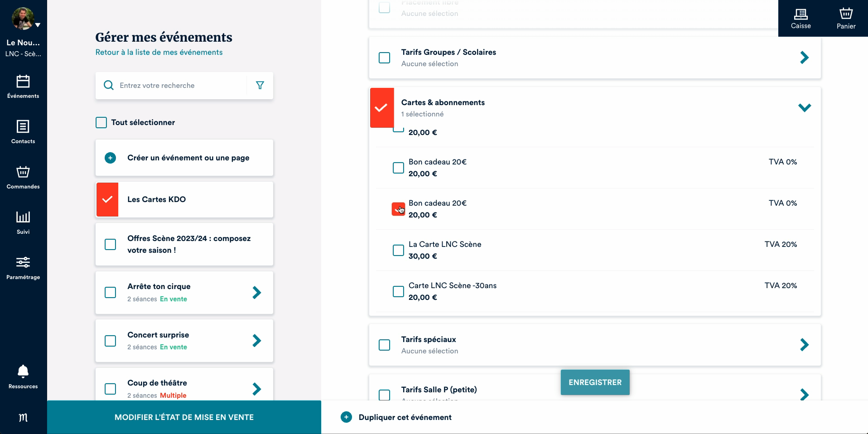The width and height of the screenshot is (868, 434).
Task: Open Paramétrage in the sidebar
Action: (x=23, y=268)
